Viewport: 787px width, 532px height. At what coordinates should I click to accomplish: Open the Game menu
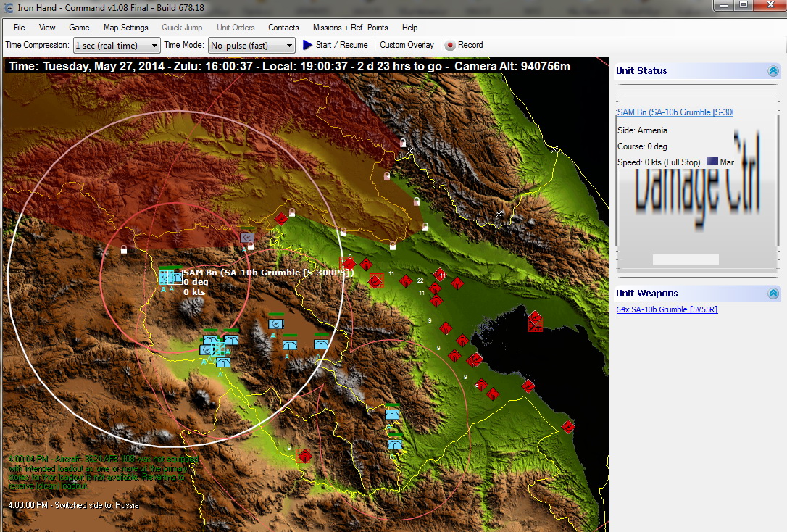(x=79, y=28)
